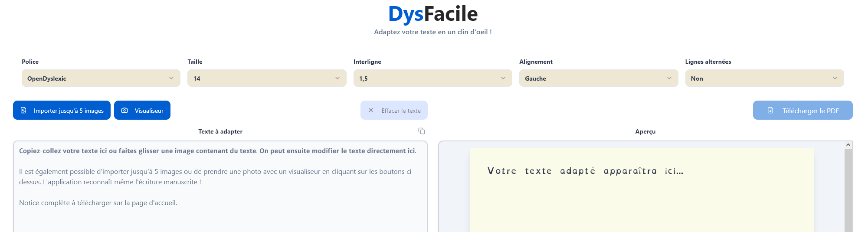Click the DysFacile logo title
This screenshot has width=868, height=232.
pos(432,14)
